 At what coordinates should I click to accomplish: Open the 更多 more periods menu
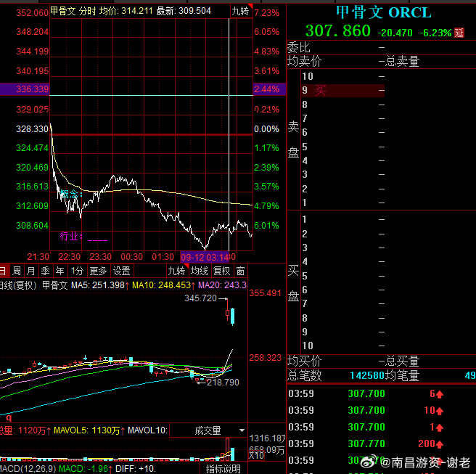pyautogui.click(x=99, y=271)
